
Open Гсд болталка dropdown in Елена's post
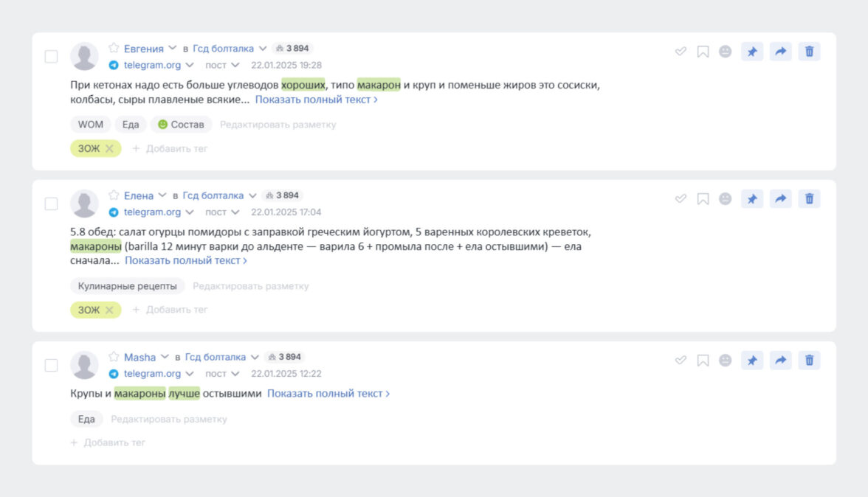253,195
